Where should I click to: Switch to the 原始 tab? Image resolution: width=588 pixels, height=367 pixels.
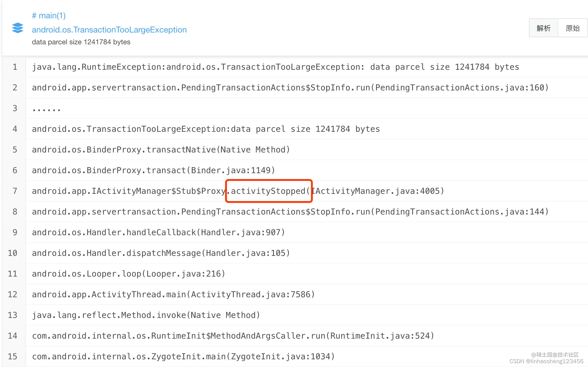[x=573, y=28]
